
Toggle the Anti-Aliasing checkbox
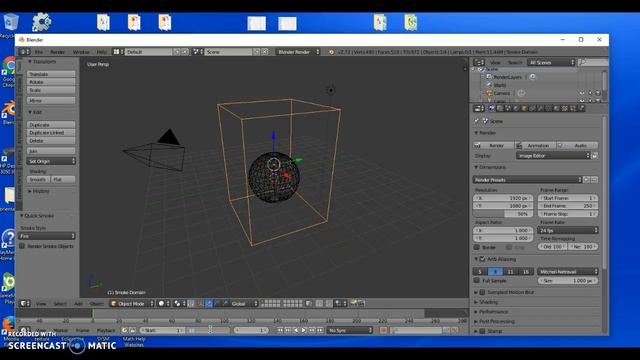482,259
